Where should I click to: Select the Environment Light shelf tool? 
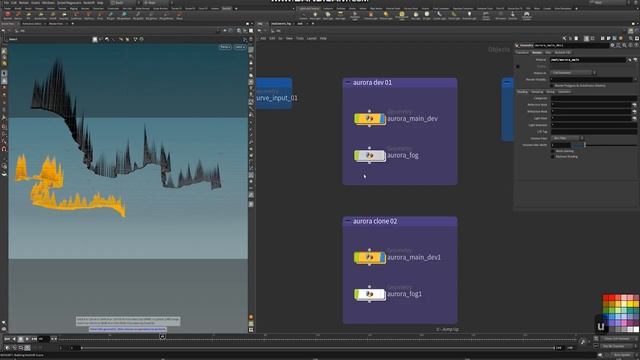[x=402, y=15]
